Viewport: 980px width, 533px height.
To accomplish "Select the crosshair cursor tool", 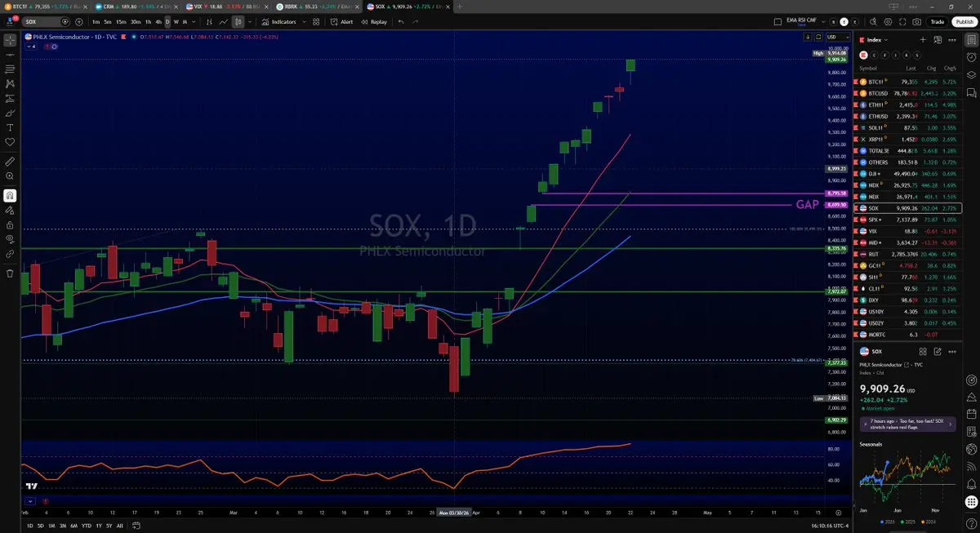I will point(9,39).
